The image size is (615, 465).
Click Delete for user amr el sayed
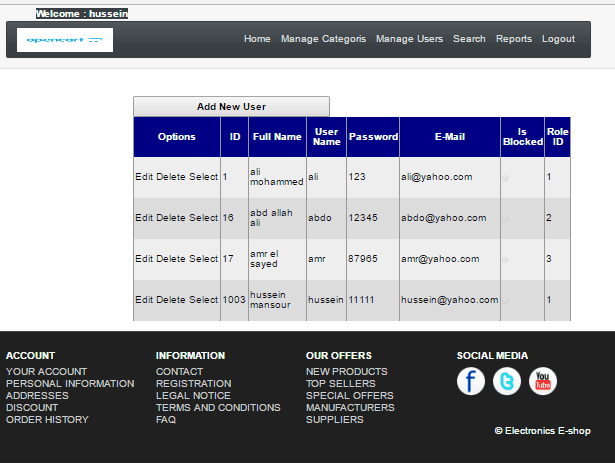coord(171,259)
